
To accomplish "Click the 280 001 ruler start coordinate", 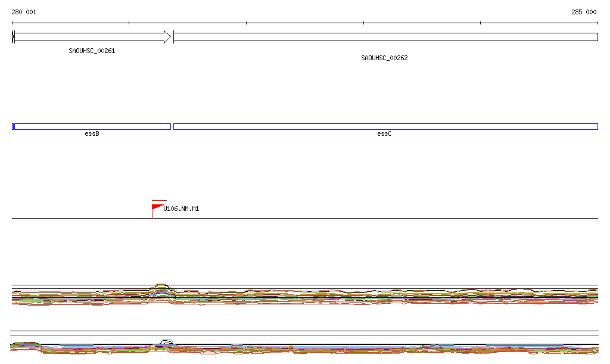I will click(24, 12).
